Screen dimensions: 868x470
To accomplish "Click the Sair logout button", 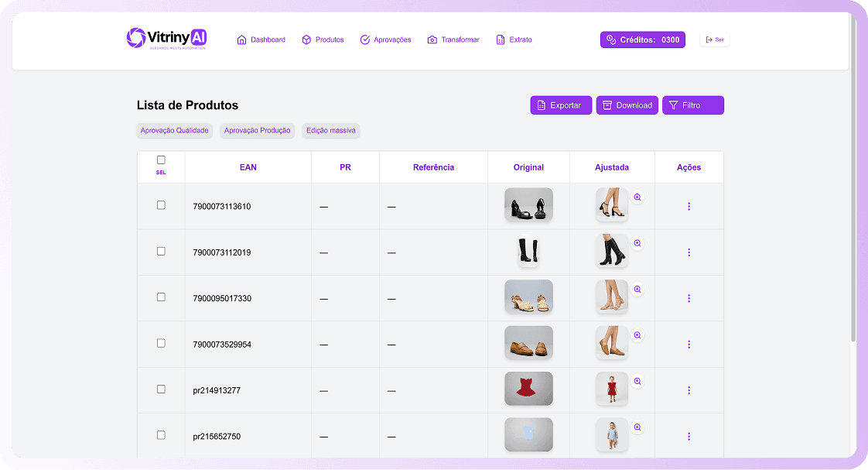I will point(715,40).
